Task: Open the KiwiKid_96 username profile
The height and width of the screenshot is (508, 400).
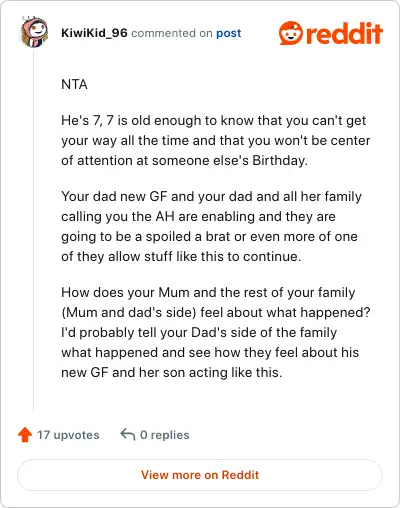Action: pos(94,33)
